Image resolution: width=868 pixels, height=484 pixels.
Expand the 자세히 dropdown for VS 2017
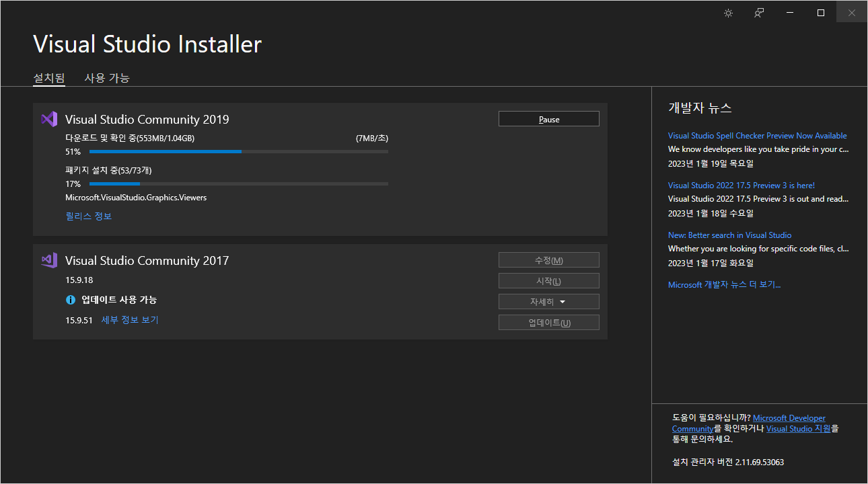(x=549, y=302)
